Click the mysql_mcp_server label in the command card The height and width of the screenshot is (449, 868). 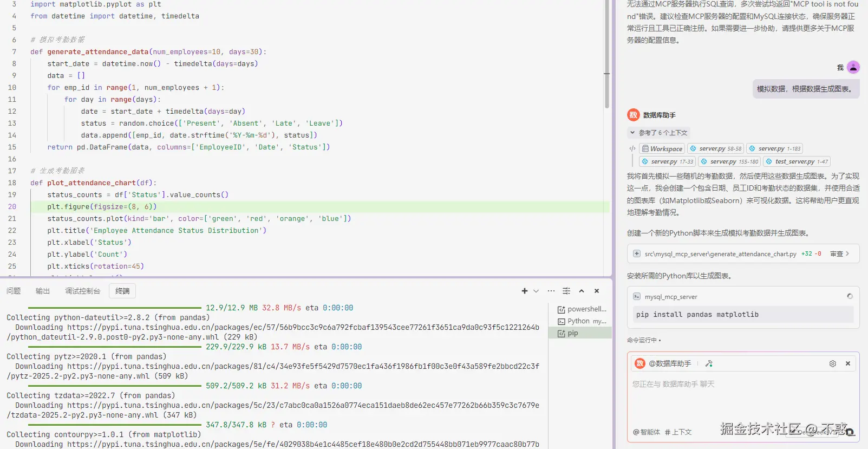[x=671, y=297]
